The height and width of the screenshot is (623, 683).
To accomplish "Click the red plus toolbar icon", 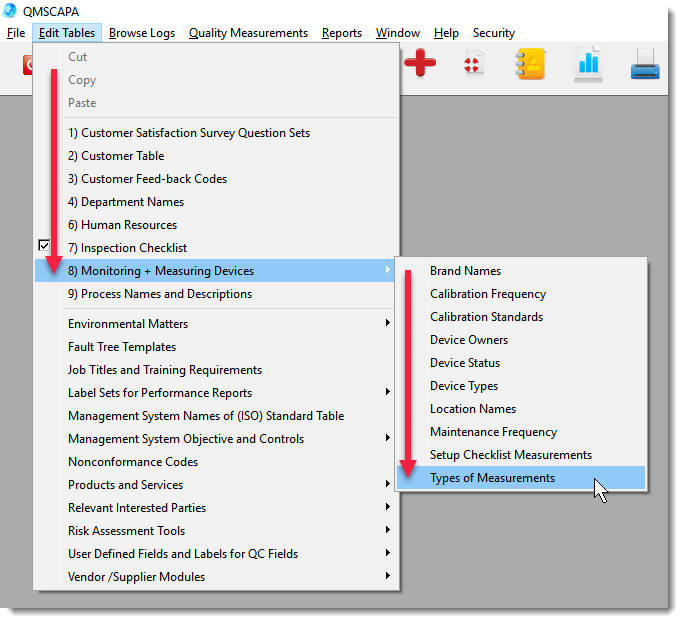I will (420, 65).
